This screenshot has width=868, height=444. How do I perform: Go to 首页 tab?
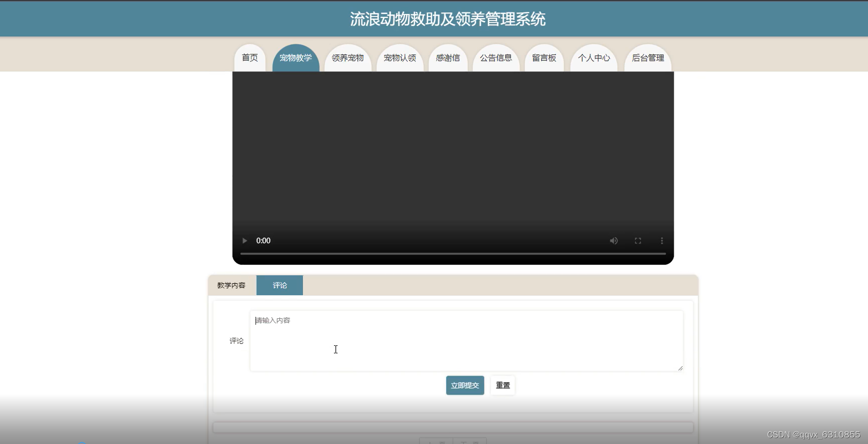coord(250,58)
